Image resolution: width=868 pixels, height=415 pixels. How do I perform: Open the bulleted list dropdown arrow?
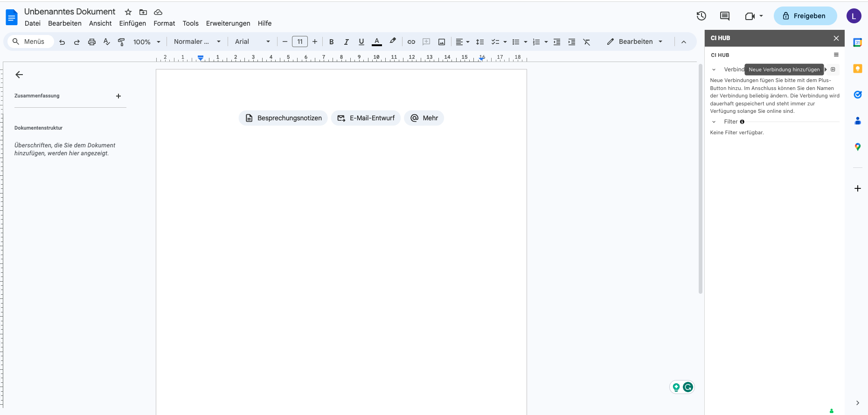(x=526, y=42)
